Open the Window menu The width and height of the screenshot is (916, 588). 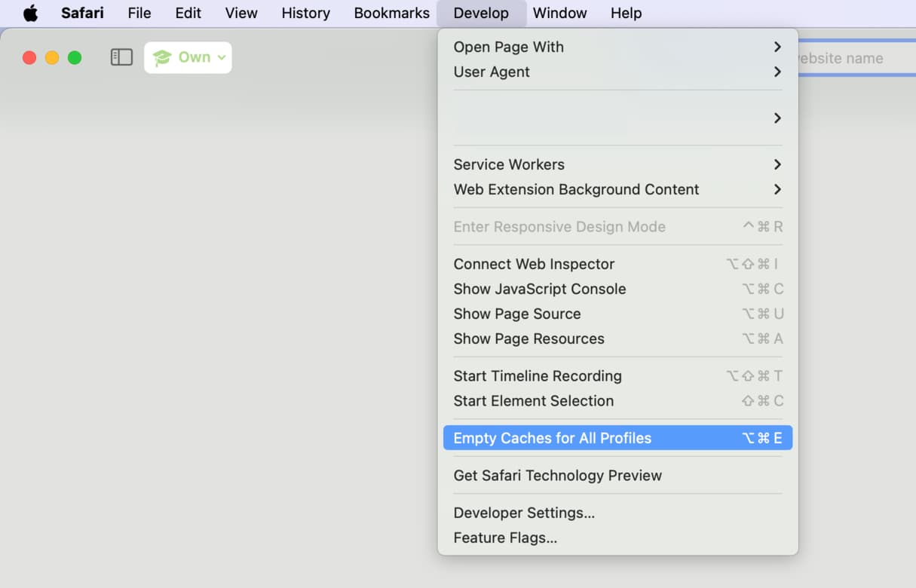click(559, 13)
